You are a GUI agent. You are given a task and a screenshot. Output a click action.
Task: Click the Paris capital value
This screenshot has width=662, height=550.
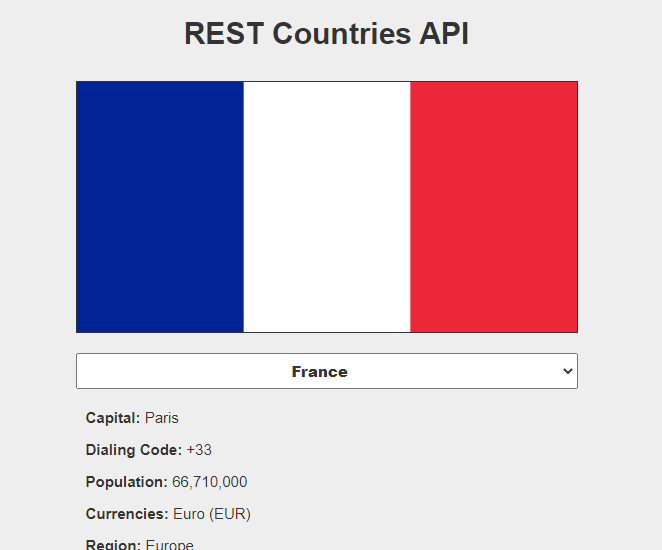(162, 418)
